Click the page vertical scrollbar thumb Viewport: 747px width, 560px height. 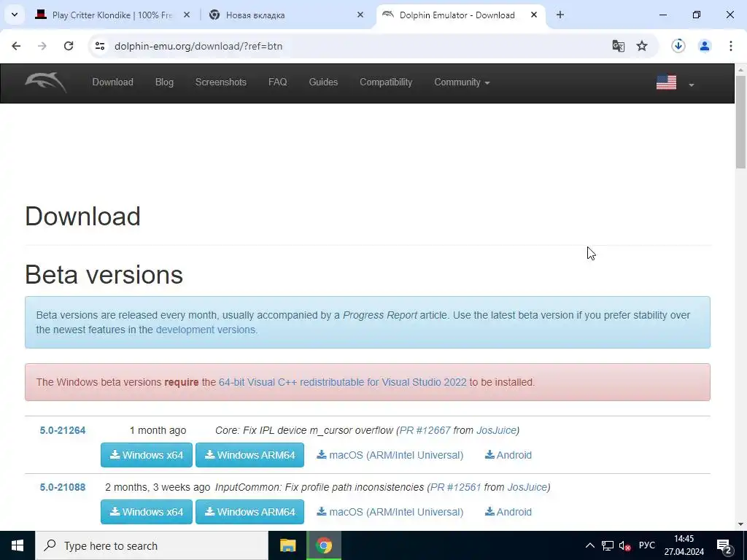[x=741, y=122]
